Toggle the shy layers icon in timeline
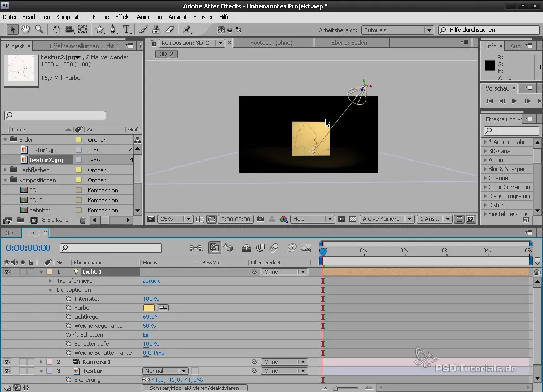This screenshot has width=543, height=392. click(246, 248)
